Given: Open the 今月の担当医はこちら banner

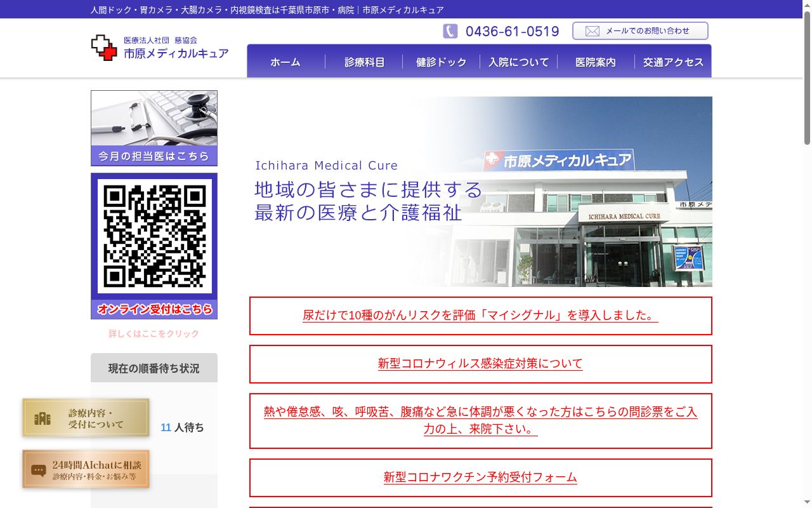Looking at the screenshot, I should (154, 128).
